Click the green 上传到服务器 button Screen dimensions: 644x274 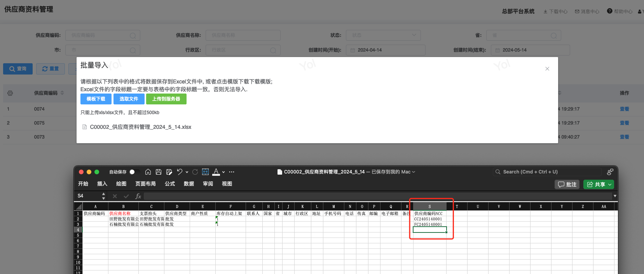click(x=166, y=99)
